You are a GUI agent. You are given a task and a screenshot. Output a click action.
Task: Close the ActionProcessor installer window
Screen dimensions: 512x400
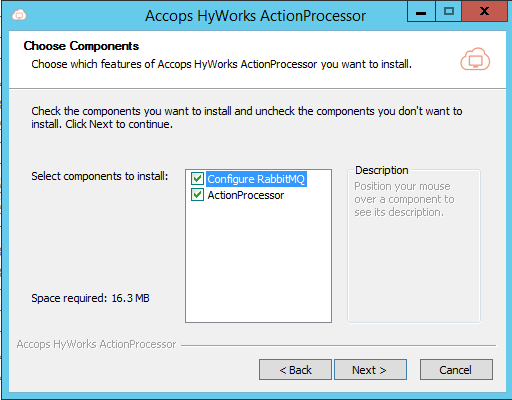(x=484, y=12)
